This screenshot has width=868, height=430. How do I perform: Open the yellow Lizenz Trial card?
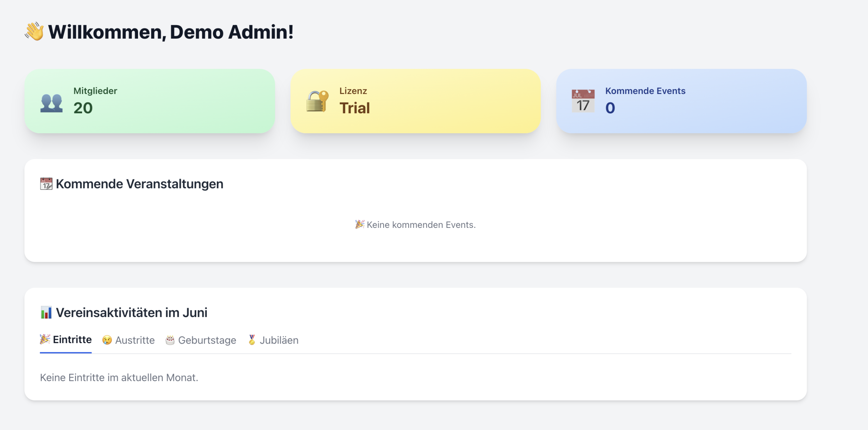415,101
